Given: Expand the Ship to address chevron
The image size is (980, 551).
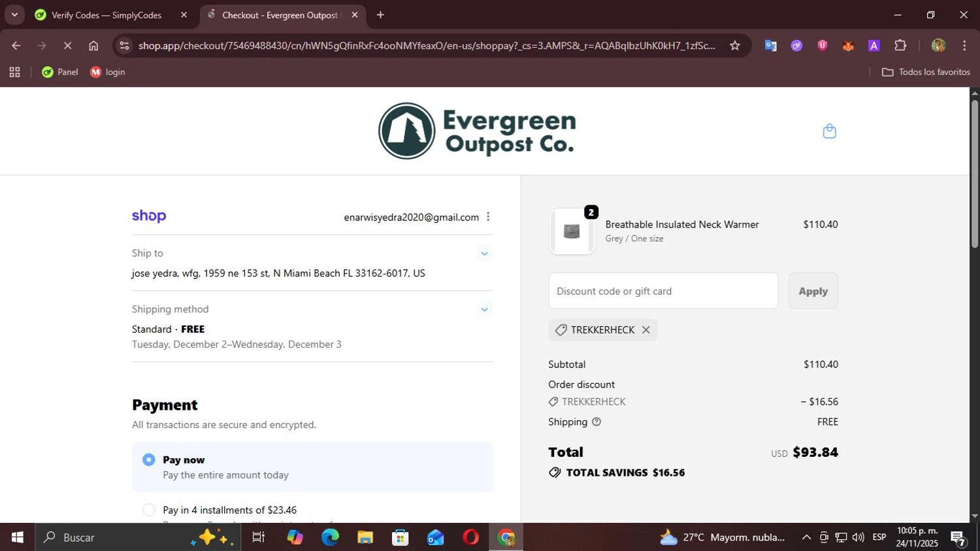Looking at the screenshot, I should (484, 254).
